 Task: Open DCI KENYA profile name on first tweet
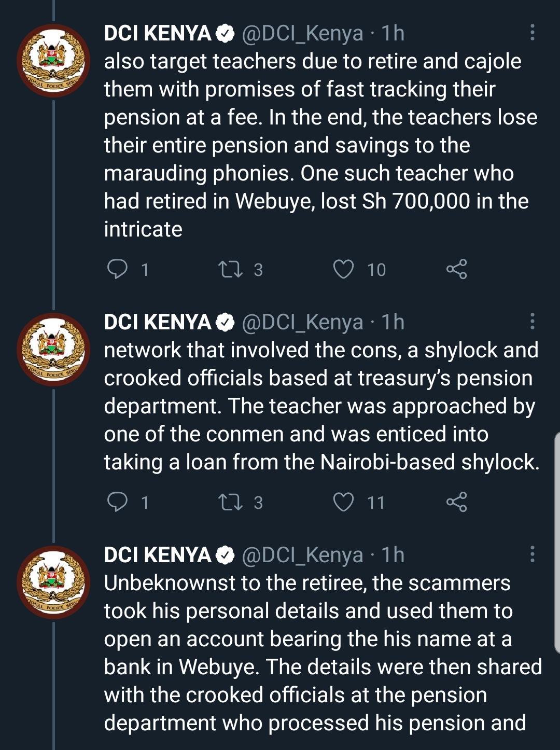tap(158, 33)
